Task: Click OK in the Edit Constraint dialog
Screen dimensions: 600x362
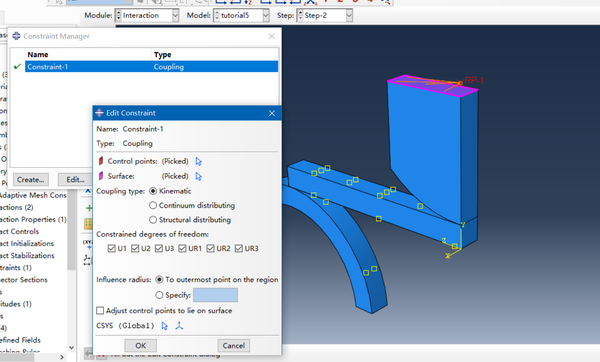Action: [x=140, y=346]
